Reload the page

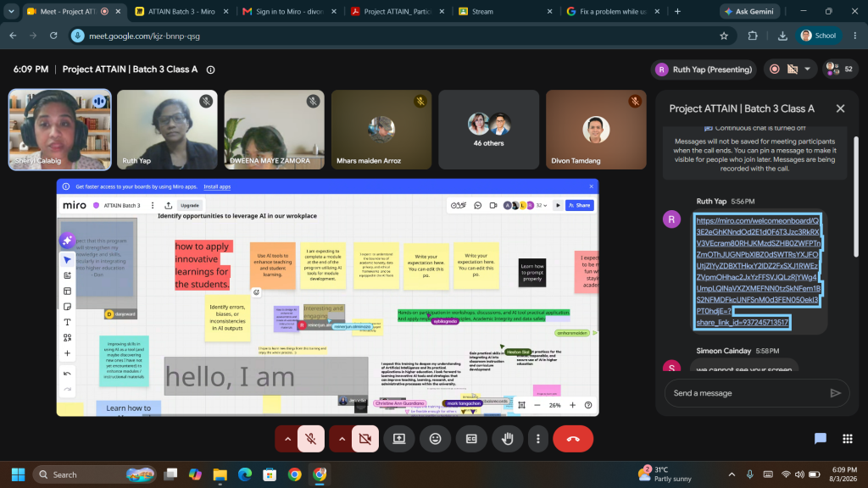(53, 36)
